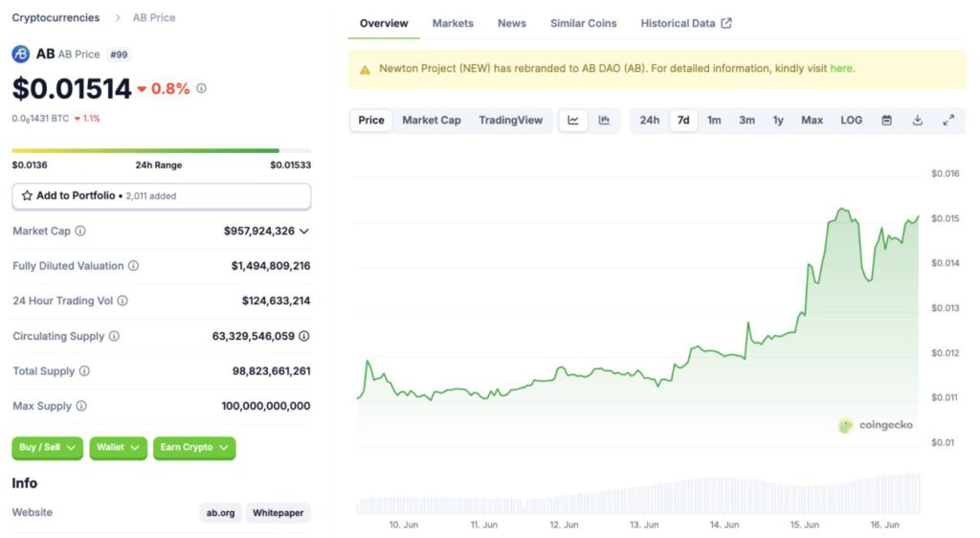
Task: Click the $0.01514 price value
Action: 72,89
